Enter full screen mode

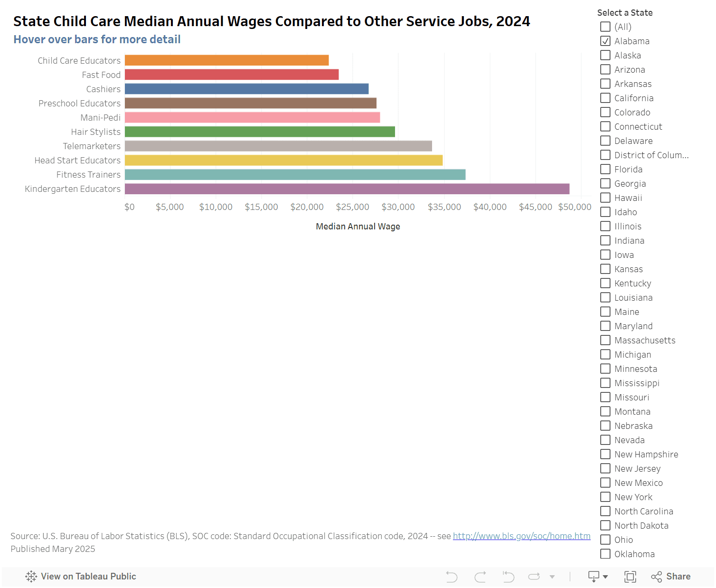coord(630,577)
